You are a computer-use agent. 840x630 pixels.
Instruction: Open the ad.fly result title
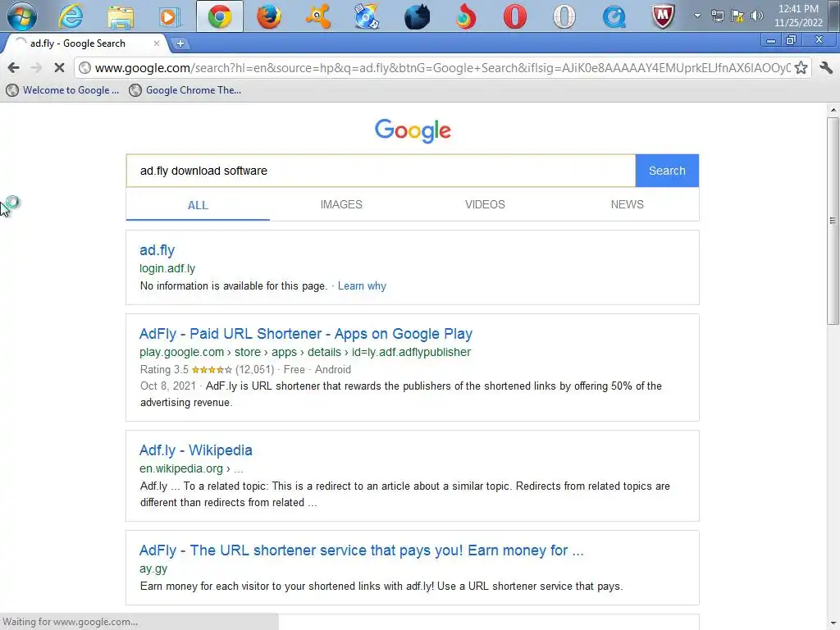[x=157, y=249]
